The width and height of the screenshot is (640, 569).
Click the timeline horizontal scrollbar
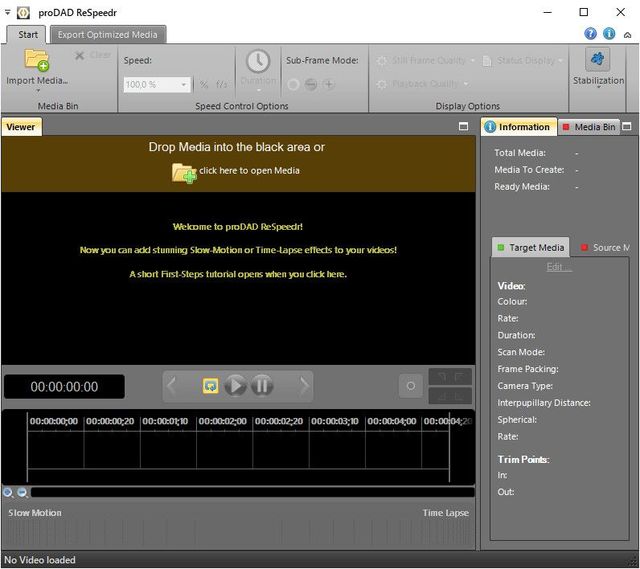coord(250,492)
